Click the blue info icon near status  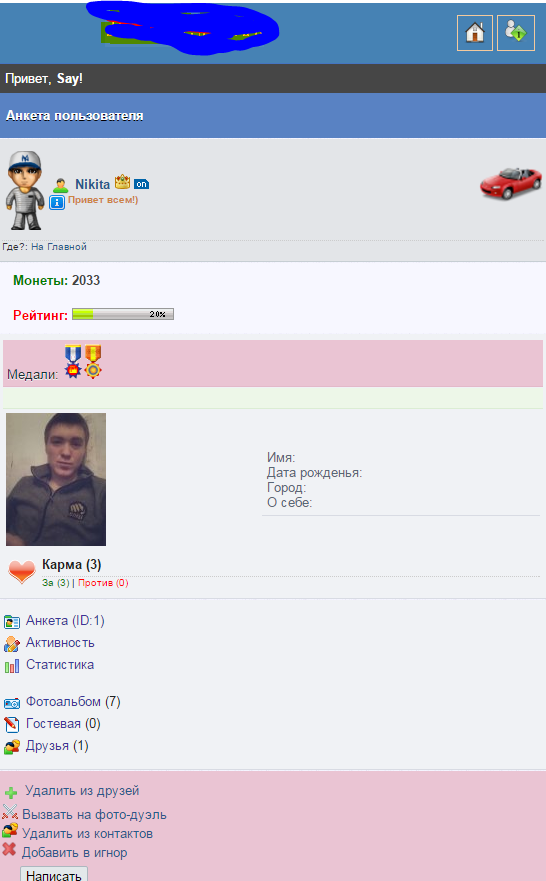57,203
